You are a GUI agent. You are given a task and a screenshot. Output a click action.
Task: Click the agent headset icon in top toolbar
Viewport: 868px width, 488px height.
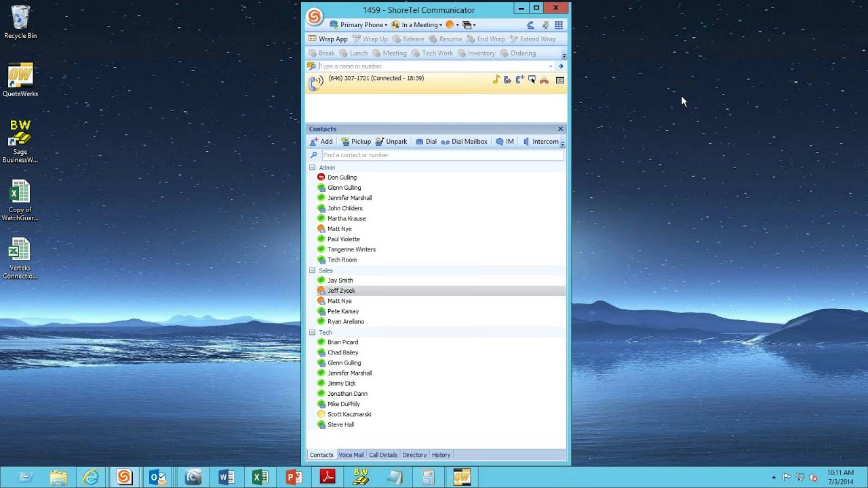(x=530, y=25)
